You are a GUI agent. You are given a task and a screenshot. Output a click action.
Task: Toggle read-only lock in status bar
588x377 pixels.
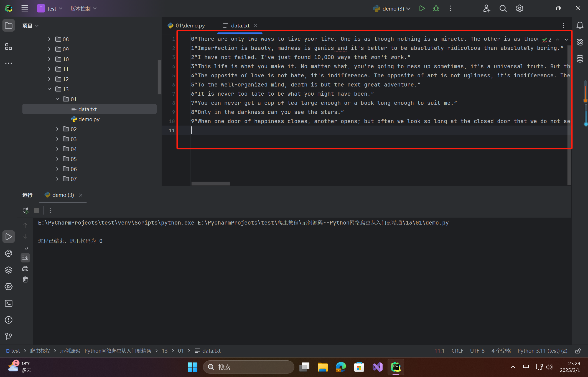(578, 351)
